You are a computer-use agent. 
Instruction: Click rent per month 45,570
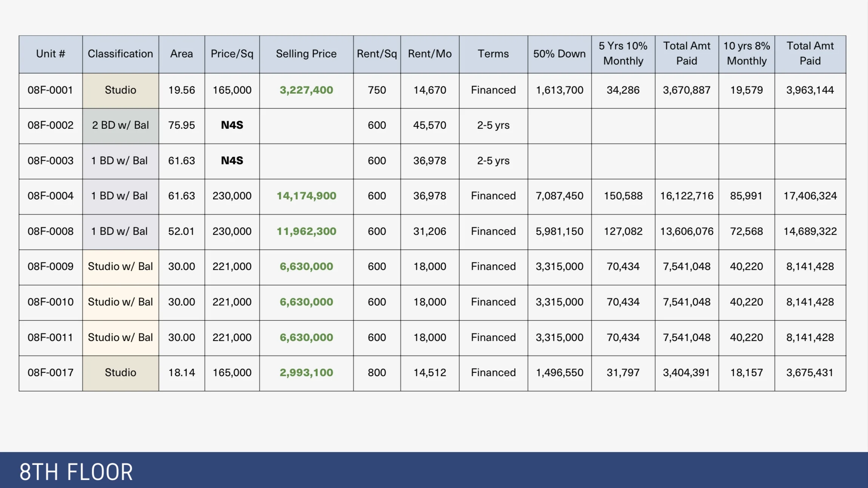coord(429,125)
